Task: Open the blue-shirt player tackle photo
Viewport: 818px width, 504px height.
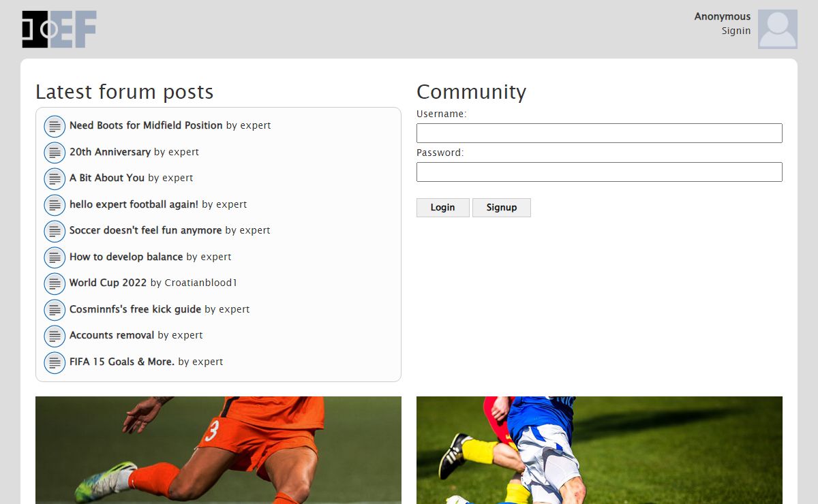Action: point(599,450)
